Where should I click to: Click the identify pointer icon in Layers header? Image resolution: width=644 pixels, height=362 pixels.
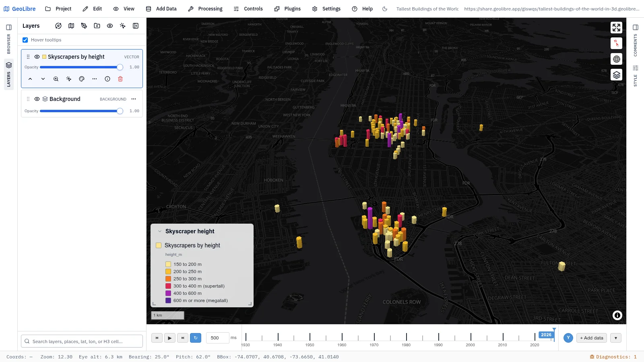[x=123, y=26]
